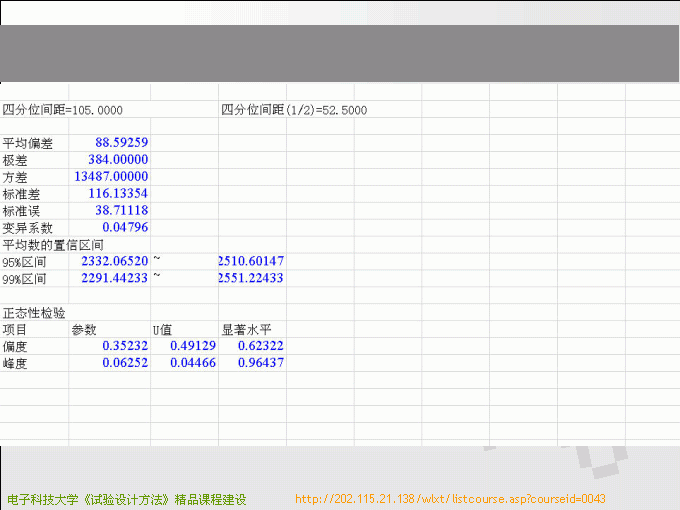This screenshot has height=510, width=680.
Task: Click the 平均数的置信区间 heading cell
Action: [53, 245]
